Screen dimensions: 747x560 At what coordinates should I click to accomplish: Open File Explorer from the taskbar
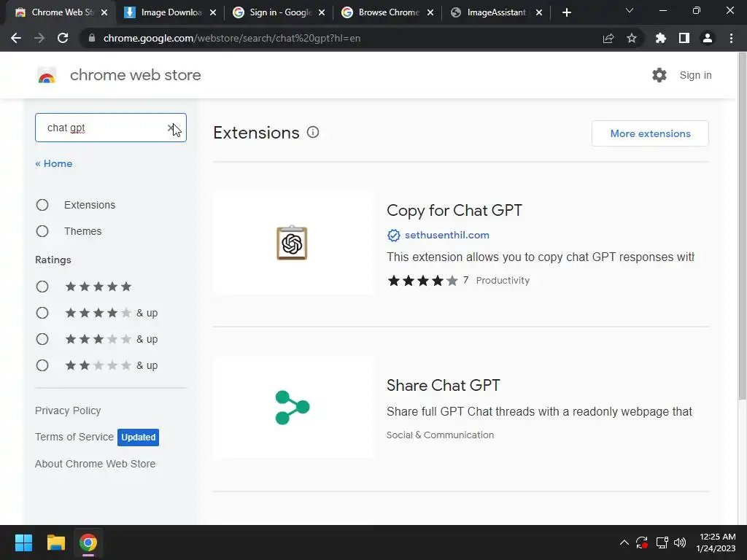click(x=55, y=542)
